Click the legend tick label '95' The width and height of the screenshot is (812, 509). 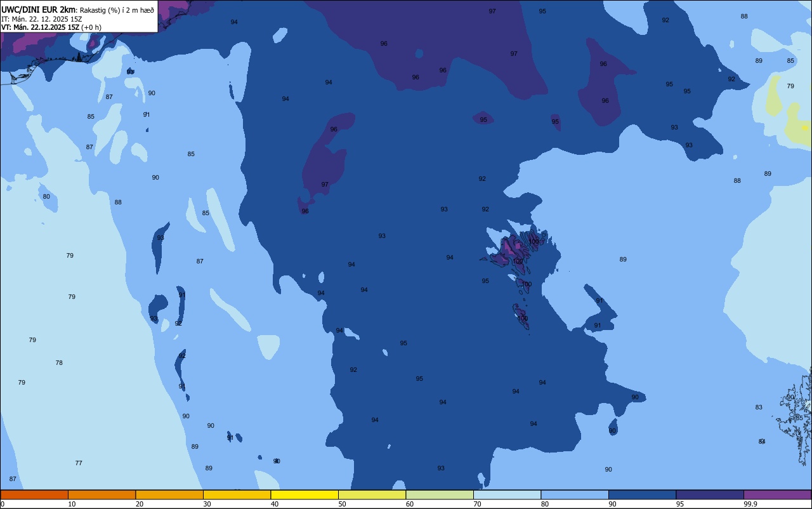pos(680,504)
